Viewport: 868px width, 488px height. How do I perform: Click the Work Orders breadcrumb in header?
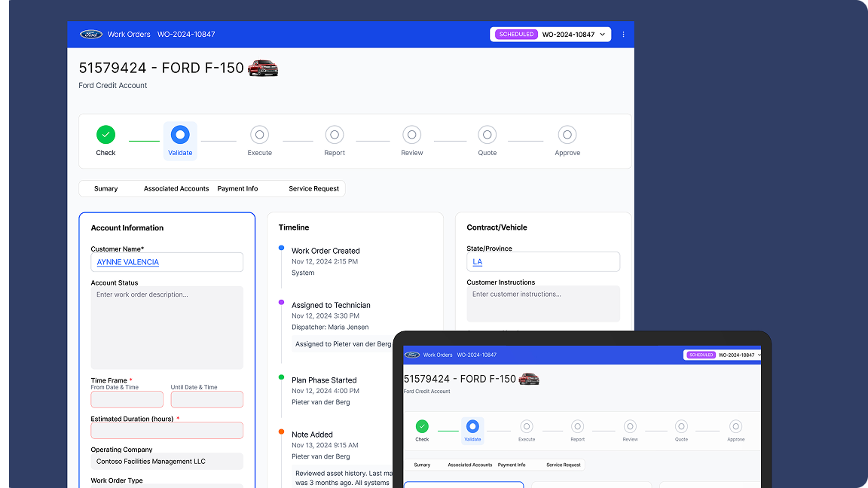point(129,35)
